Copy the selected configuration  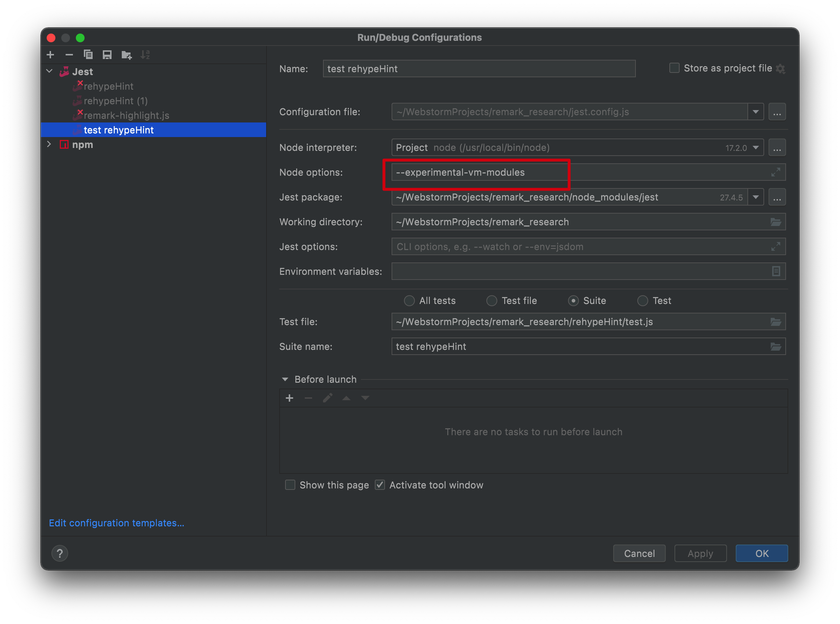(88, 55)
